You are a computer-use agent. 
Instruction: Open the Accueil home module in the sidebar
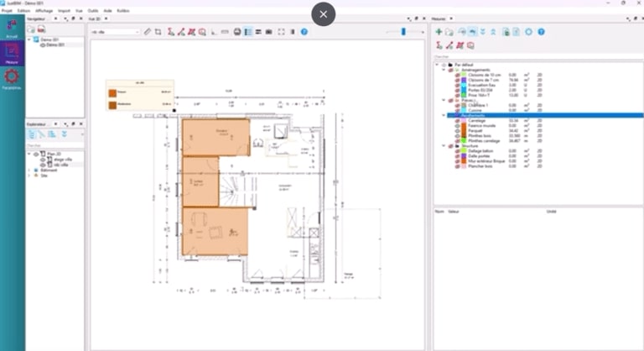tap(12, 29)
